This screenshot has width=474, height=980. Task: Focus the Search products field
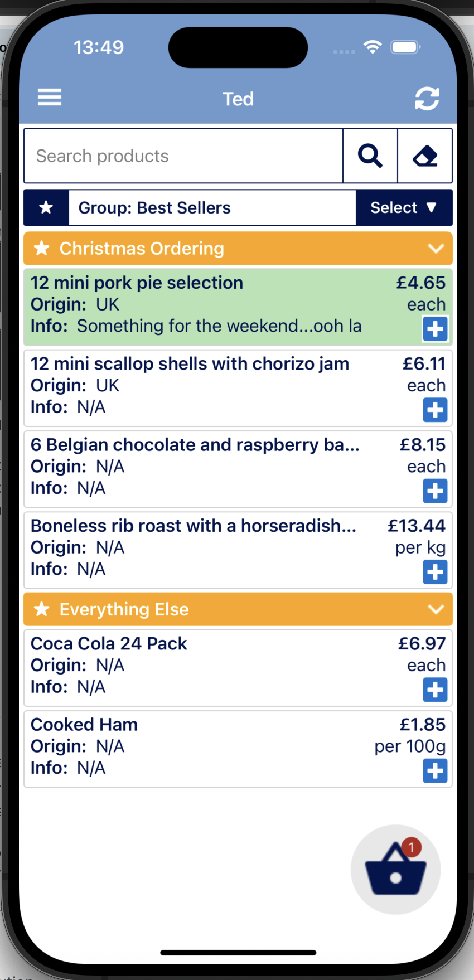click(x=183, y=156)
